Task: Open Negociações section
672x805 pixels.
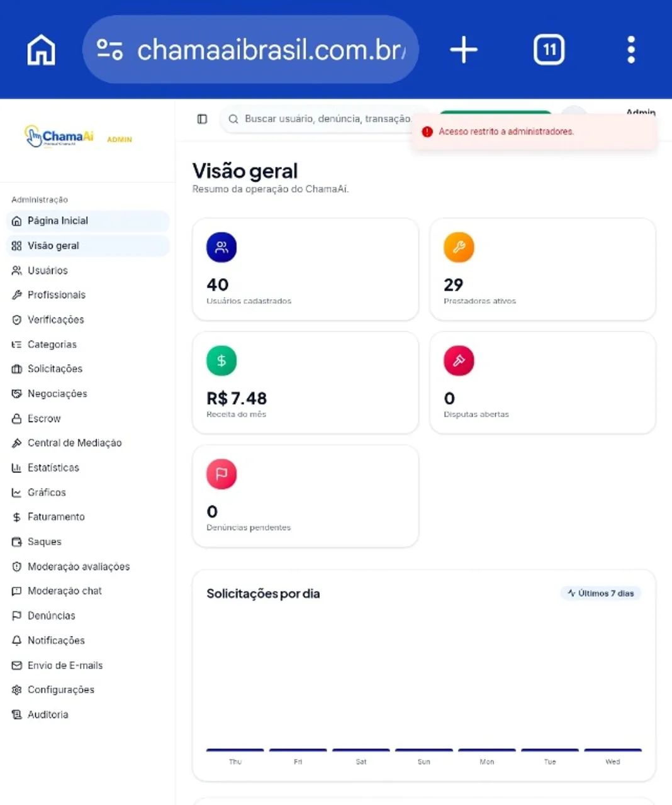Action: click(88, 394)
